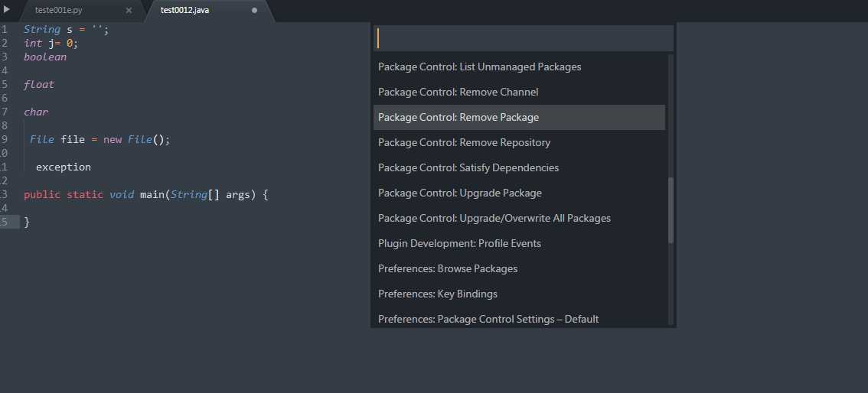Open Preferences: Browse Packages

(x=448, y=269)
